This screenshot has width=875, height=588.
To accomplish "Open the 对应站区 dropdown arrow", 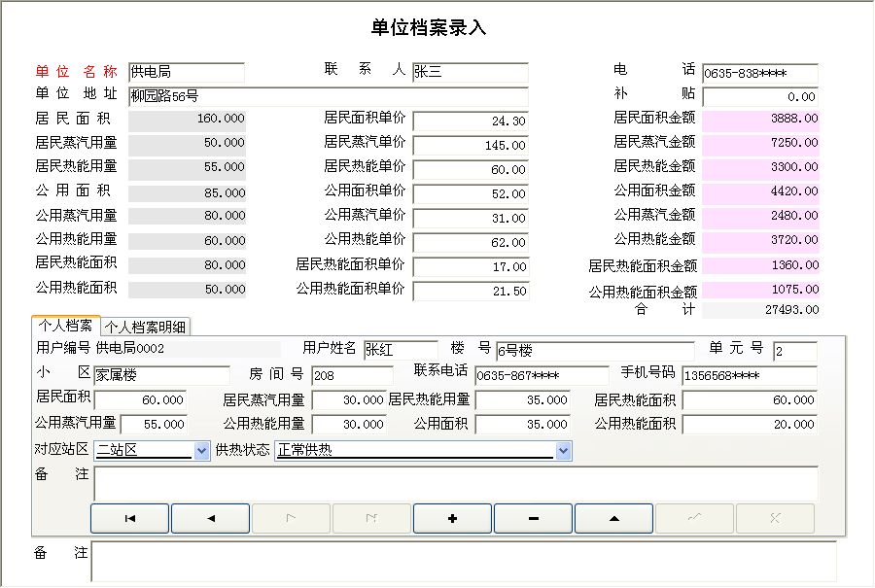I will coord(201,450).
